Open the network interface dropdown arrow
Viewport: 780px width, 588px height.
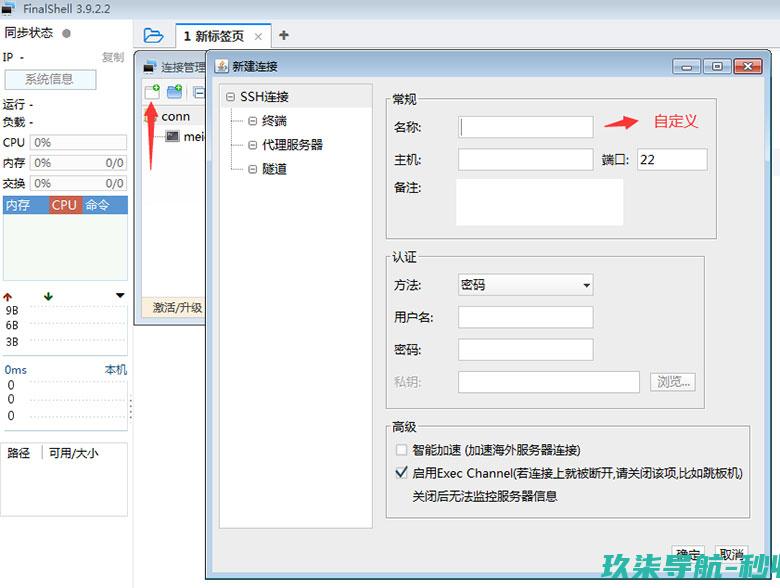pyautogui.click(x=120, y=295)
